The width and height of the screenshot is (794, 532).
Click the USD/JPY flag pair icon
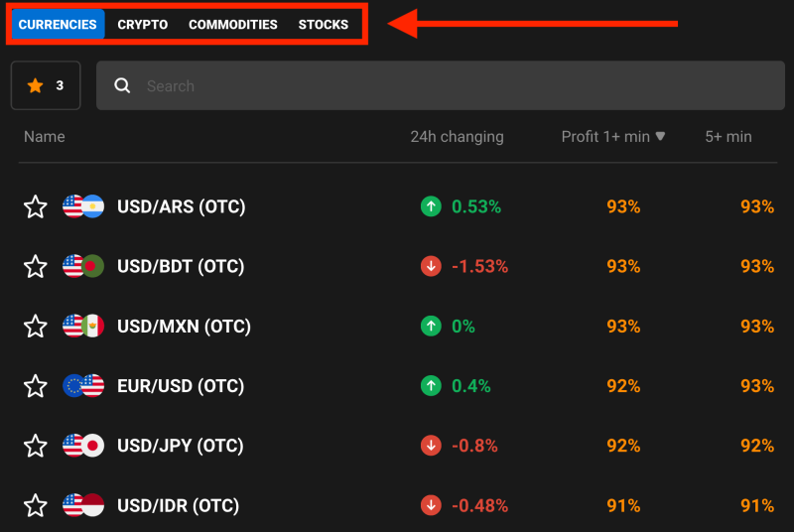coord(83,446)
